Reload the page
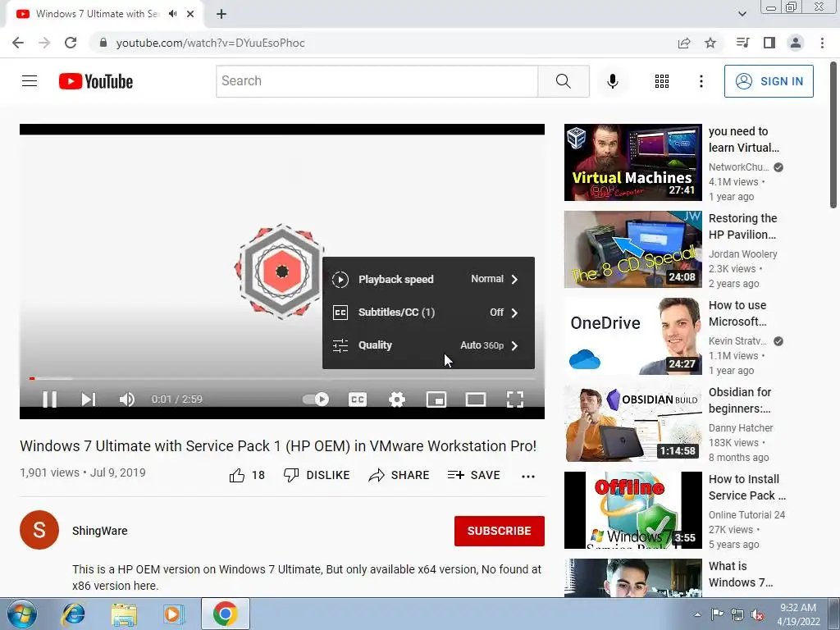 click(x=71, y=43)
